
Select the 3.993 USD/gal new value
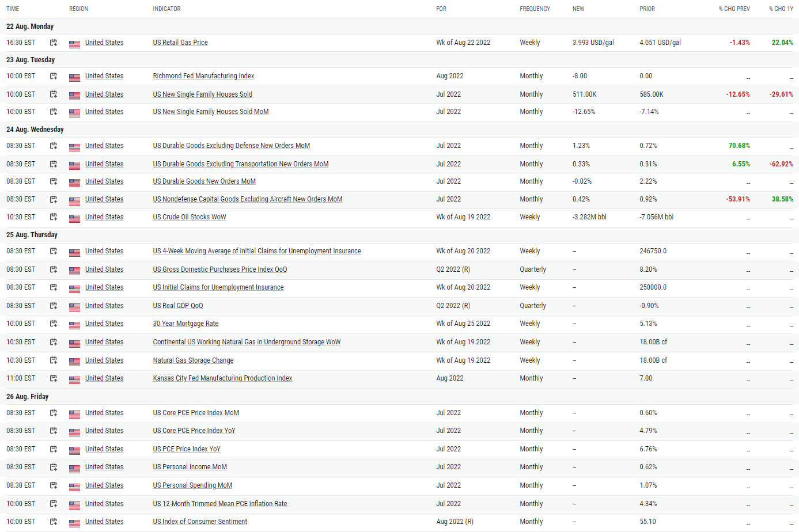coord(593,43)
